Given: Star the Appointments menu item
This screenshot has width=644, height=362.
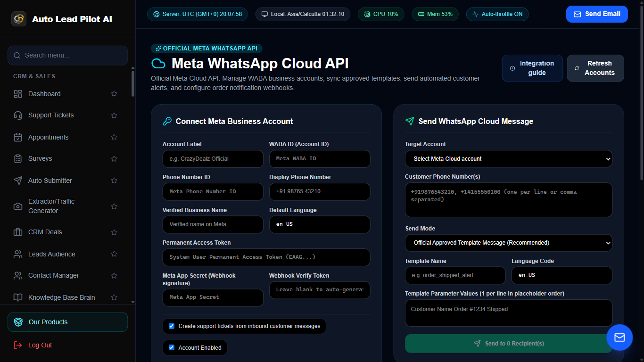Looking at the screenshot, I should click(x=114, y=137).
